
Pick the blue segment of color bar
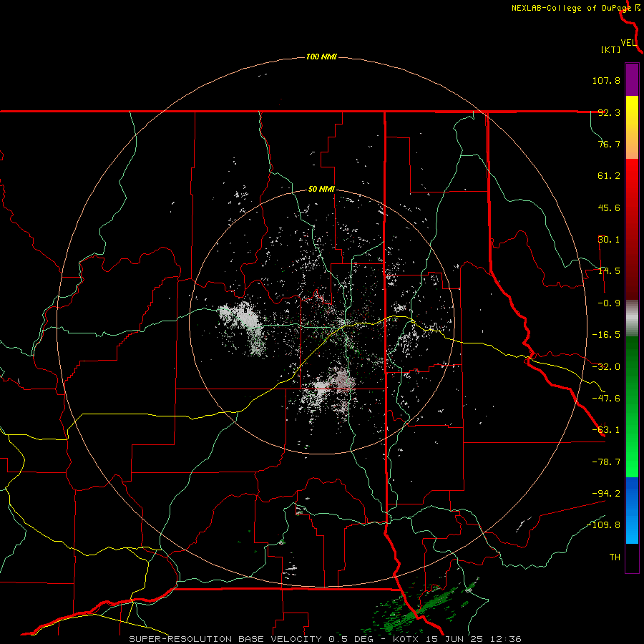(632, 510)
